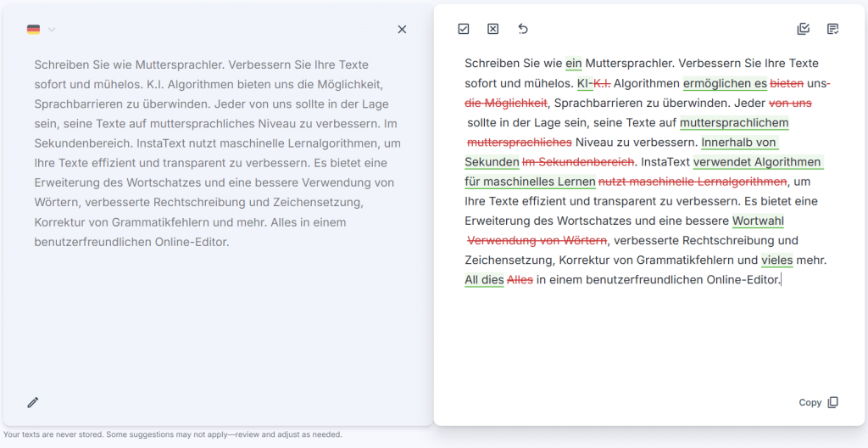The image size is (868, 448).
Task: Click deleted phrase "Verwendung von Wörtern"
Action: [537, 241]
